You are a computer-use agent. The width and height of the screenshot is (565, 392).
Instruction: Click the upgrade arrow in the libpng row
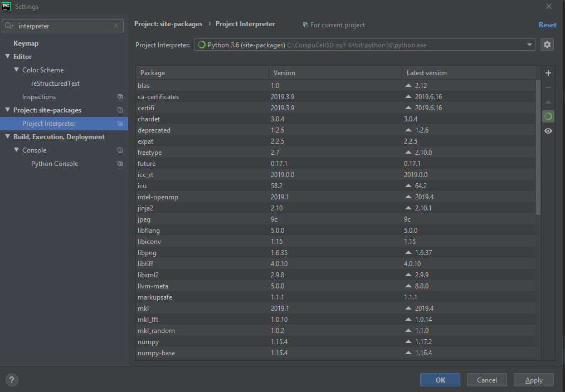pos(408,252)
